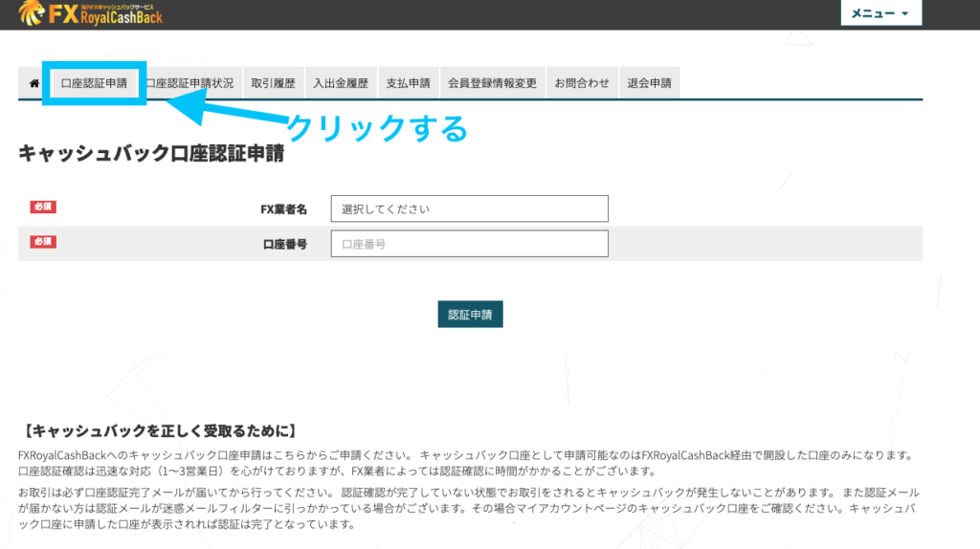
Task: Click the 必須 badge beside 口座番号
Action: pyautogui.click(x=44, y=242)
